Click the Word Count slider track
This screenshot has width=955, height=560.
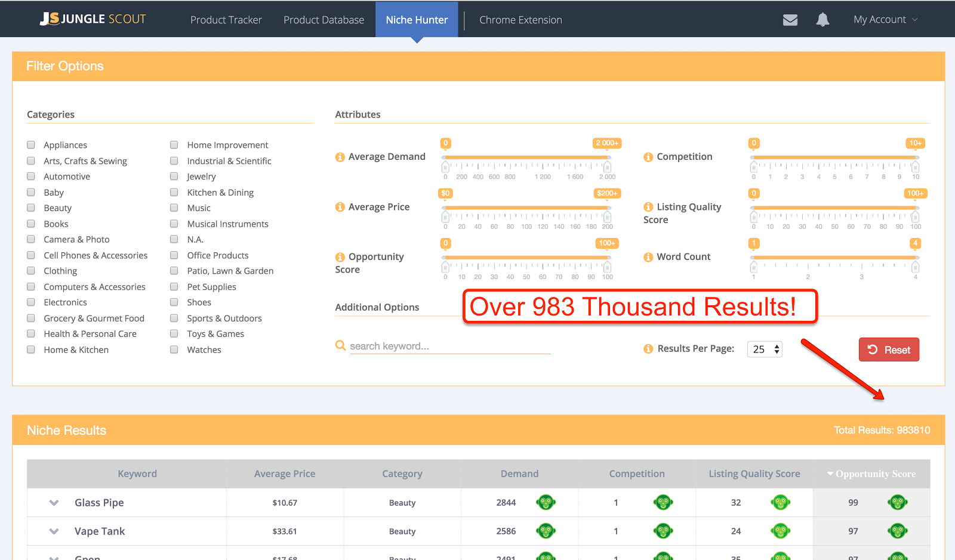point(834,258)
